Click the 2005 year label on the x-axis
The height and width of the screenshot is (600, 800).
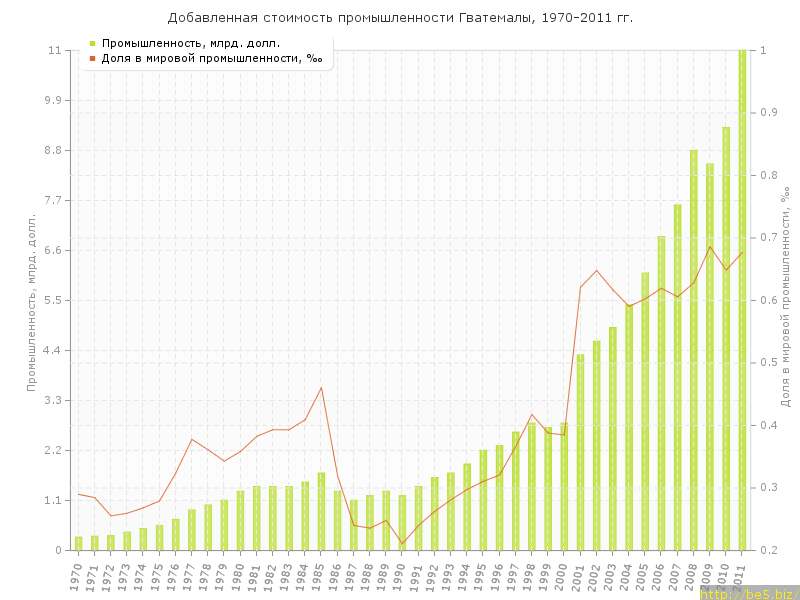click(643, 575)
